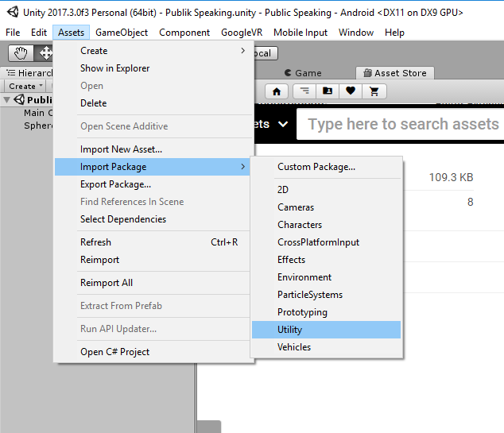Click the Unity logo in the title bar

point(13,12)
